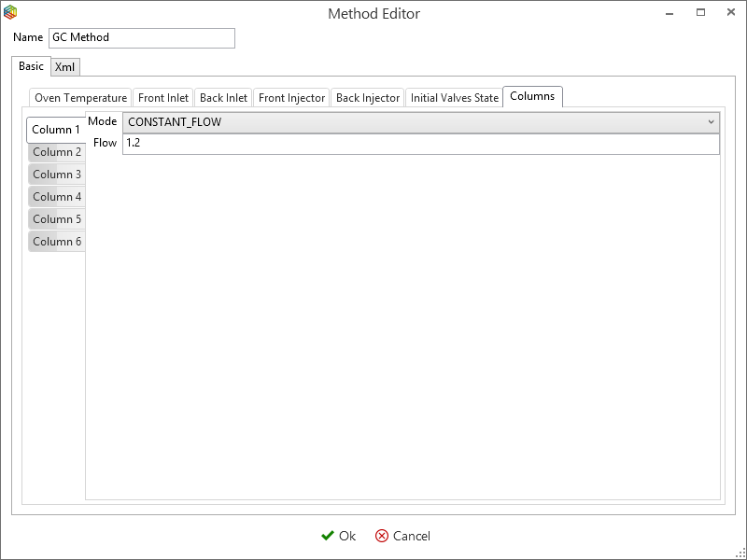
Task: Switch to the Xml tab
Action: click(64, 67)
